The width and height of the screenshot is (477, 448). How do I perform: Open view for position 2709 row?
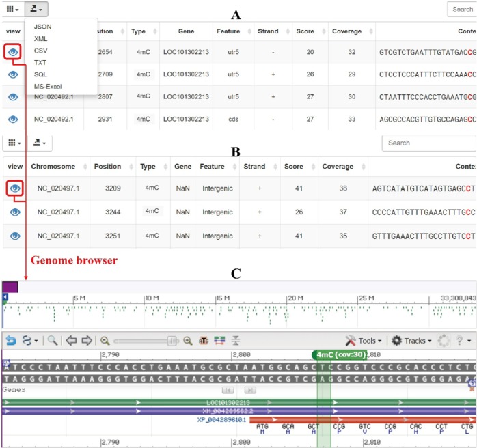tap(13, 74)
